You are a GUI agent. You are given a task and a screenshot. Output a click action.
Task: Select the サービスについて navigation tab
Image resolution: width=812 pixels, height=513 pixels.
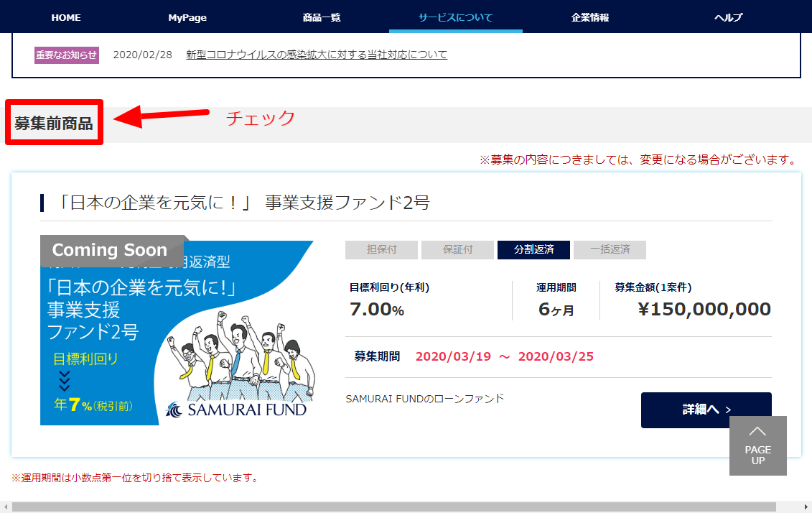(455, 17)
